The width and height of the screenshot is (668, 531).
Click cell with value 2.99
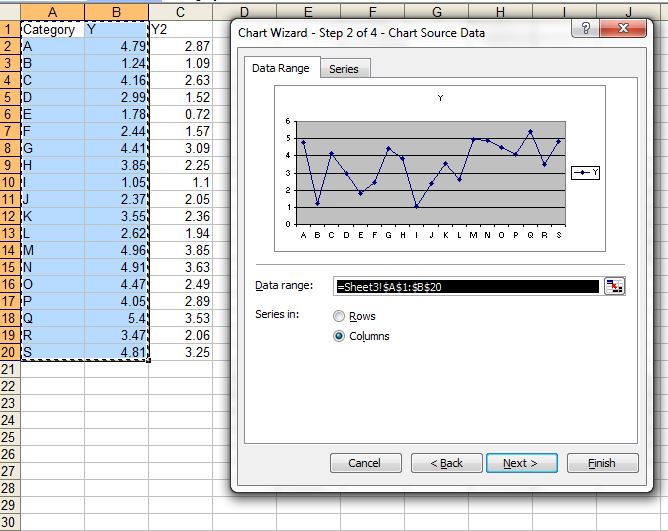pos(116,97)
